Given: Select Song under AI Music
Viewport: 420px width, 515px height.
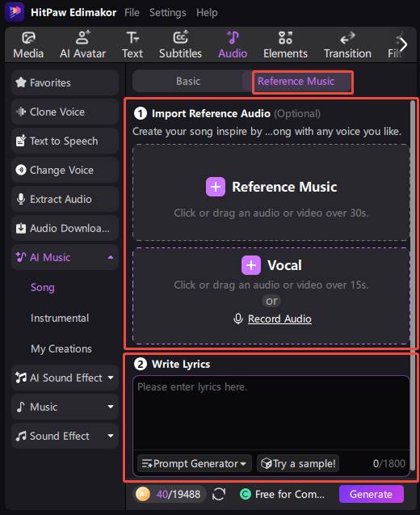Looking at the screenshot, I should tap(42, 287).
